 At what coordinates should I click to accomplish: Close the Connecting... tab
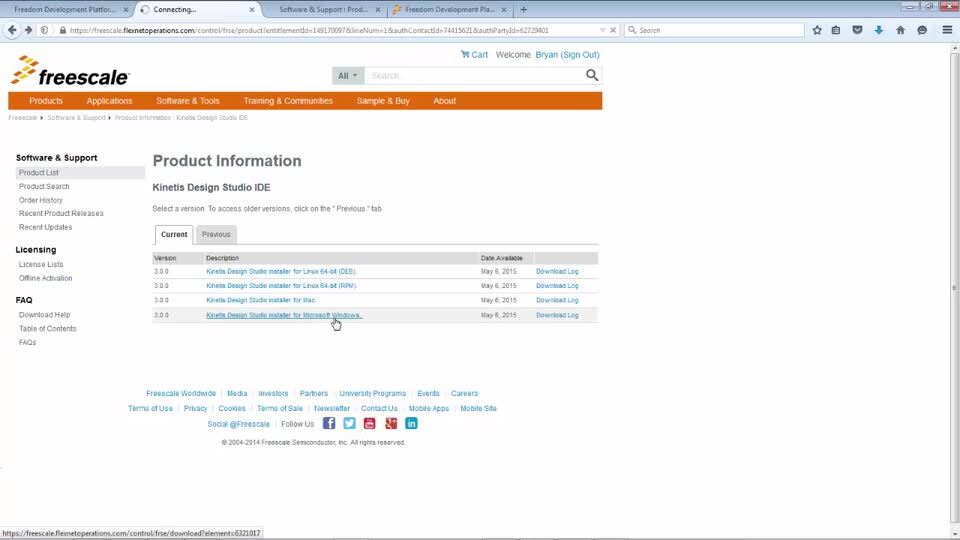coord(252,10)
